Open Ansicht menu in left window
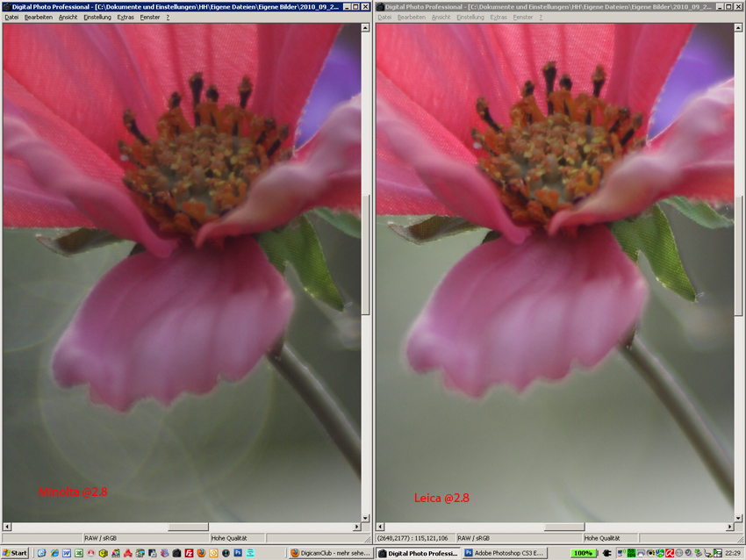Image resolution: width=746 pixels, height=560 pixels. pyautogui.click(x=68, y=18)
